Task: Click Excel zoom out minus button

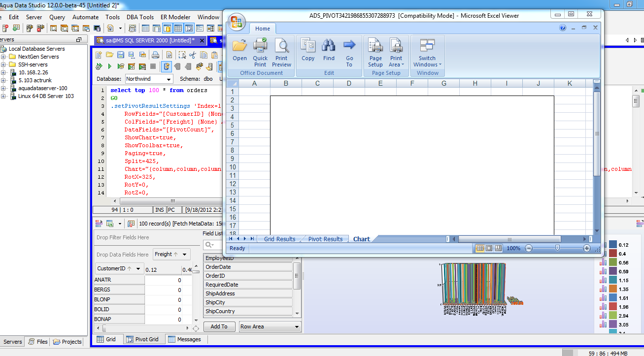Action: pyautogui.click(x=529, y=249)
